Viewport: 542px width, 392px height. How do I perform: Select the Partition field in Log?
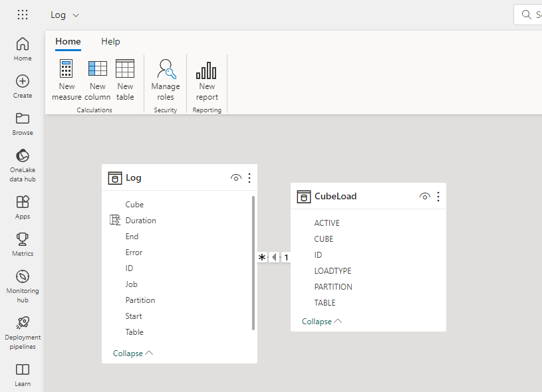coord(140,300)
